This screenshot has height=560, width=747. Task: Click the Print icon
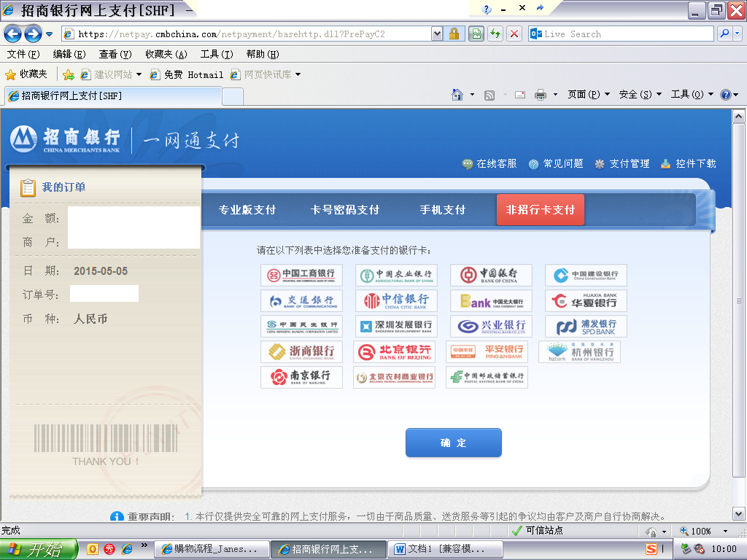point(541,95)
